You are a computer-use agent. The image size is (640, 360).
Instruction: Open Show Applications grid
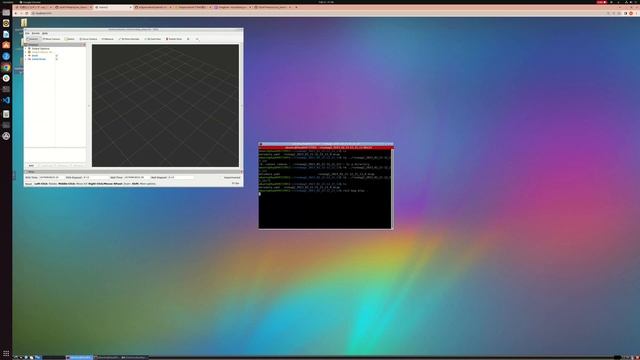[x=6, y=353]
